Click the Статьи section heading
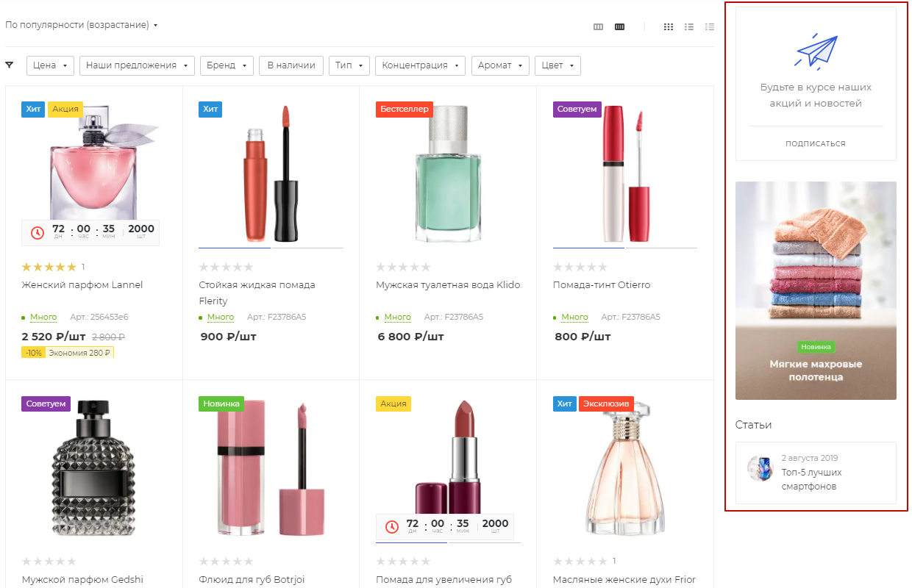 pos(753,425)
